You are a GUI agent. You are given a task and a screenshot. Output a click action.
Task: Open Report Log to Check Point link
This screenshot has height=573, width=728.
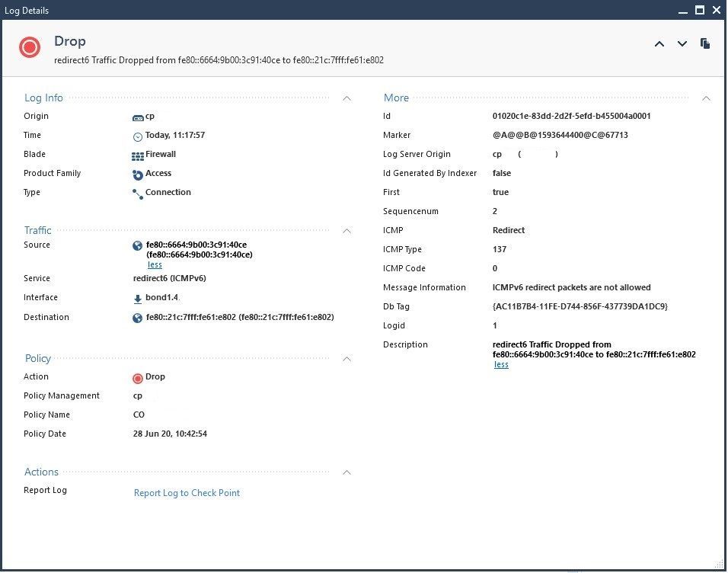[x=187, y=493]
